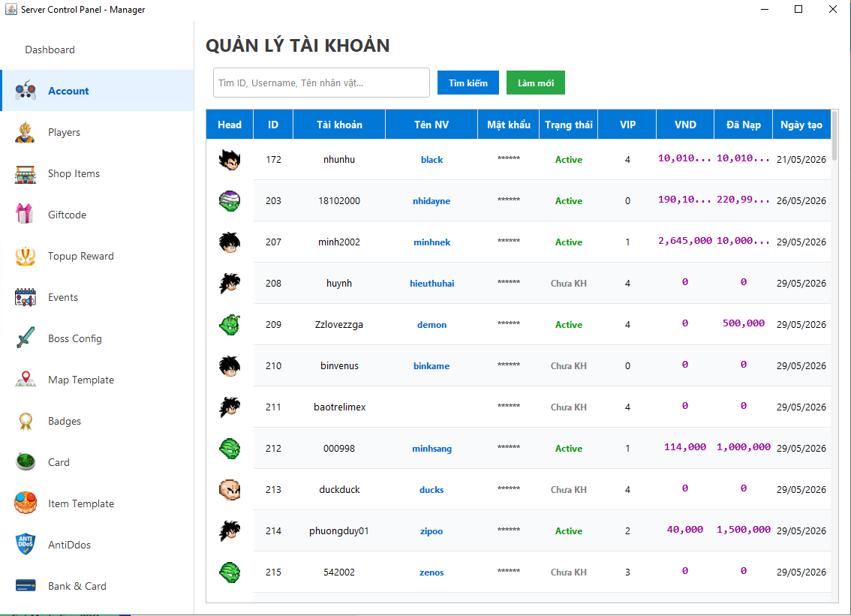
Task: Click head avatar of account phuongduy01
Action: click(x=230, y=530)
